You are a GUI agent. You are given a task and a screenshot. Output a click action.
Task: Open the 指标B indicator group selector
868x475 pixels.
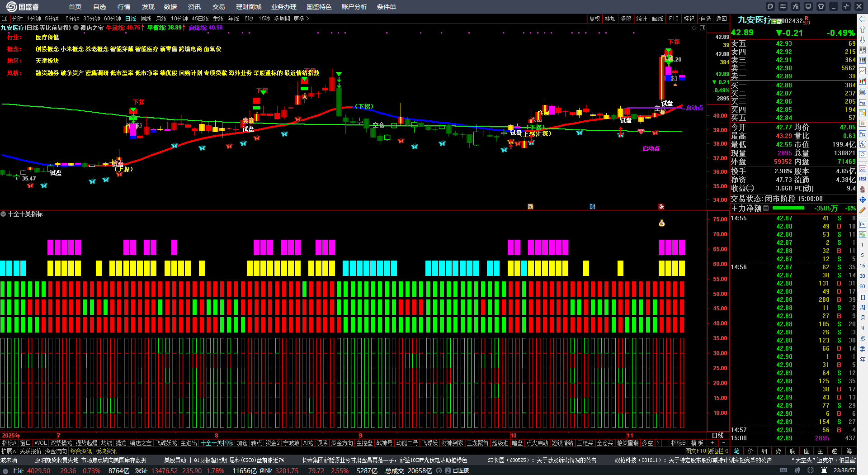[679, 443]
